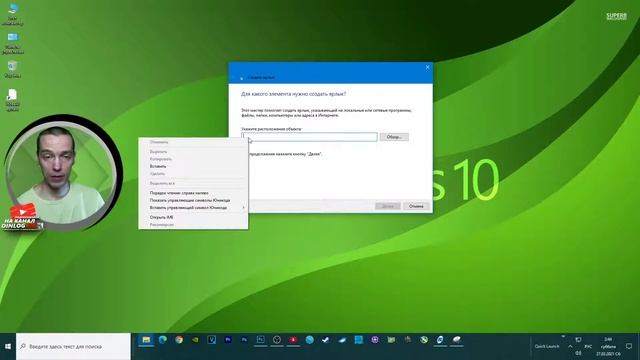The width and height of the screenshot is (640, 360).
Task: Launch Microsoft Edge from the taskbar
Action: [x=162, y=340]
